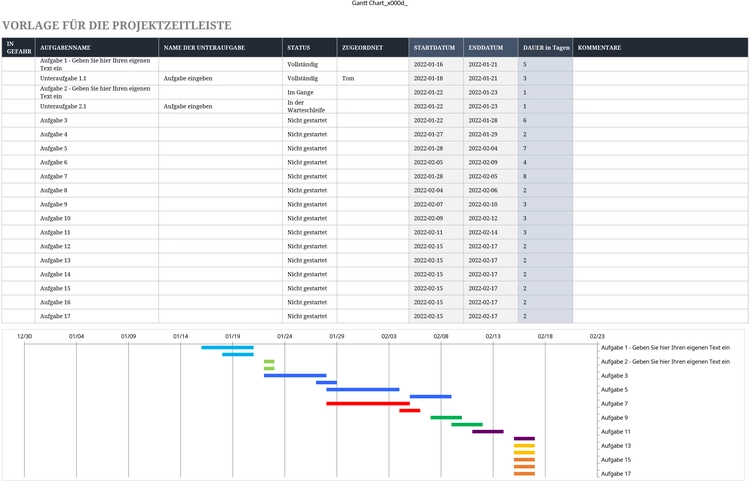Viewport: 750px width, 483px height.
Task: Select end date 2022-01-29 of Aufgabe 4
Action: (490, 134)
